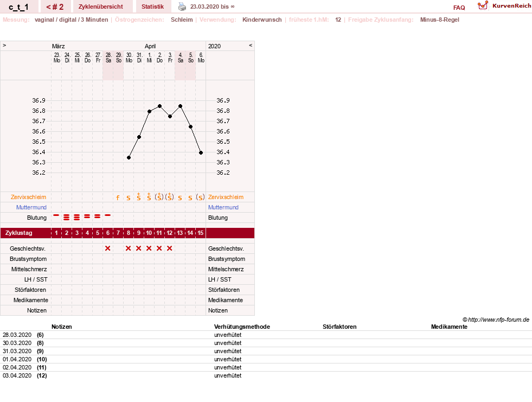Click cycle day 15 in Zyklustag row
This screenshot has height=402, width=532.
tap(201, 233)
